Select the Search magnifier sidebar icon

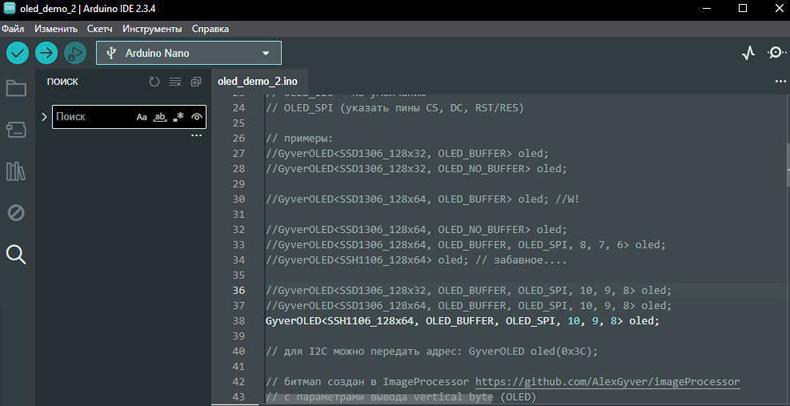[x=16, y=255]
